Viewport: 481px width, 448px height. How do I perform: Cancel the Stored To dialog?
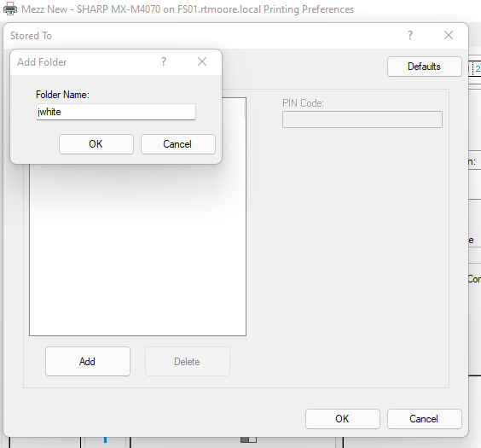point(424,419)
